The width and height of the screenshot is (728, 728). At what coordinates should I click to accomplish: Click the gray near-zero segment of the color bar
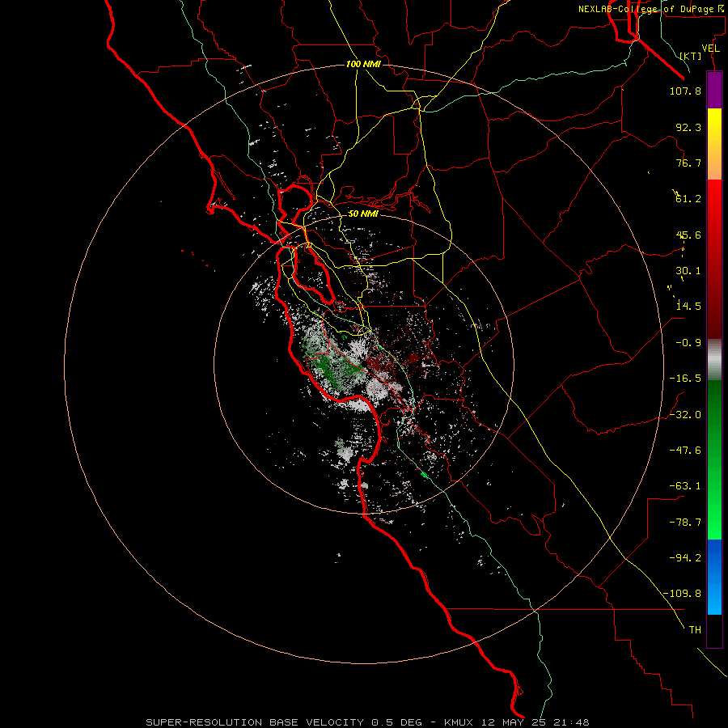714,359
